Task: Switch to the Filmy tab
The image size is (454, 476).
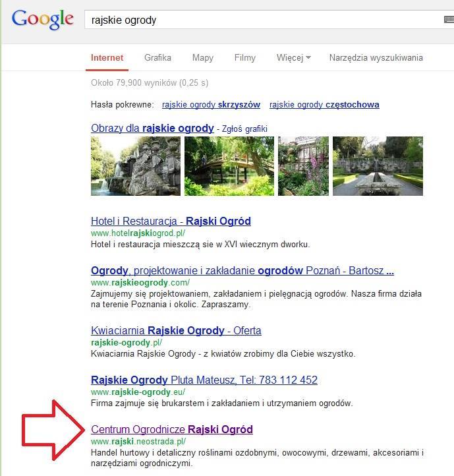Action: tap(245, 57)
